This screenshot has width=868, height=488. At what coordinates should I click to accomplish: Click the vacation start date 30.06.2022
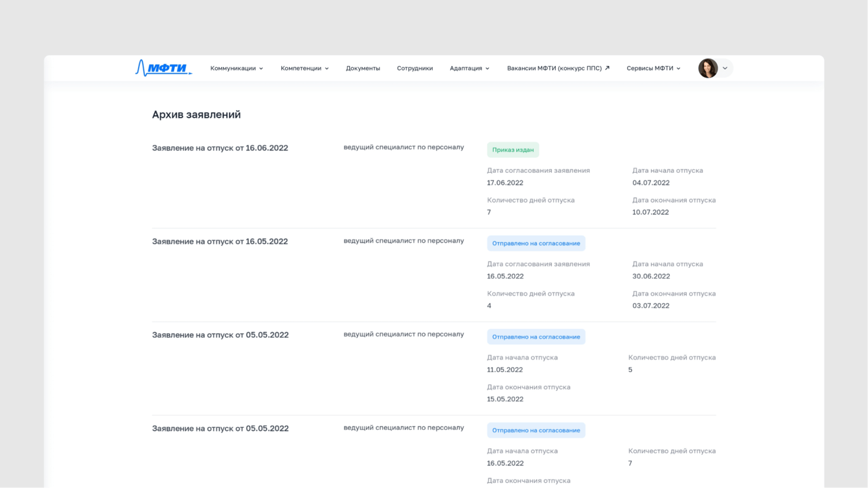pos(651,276)
